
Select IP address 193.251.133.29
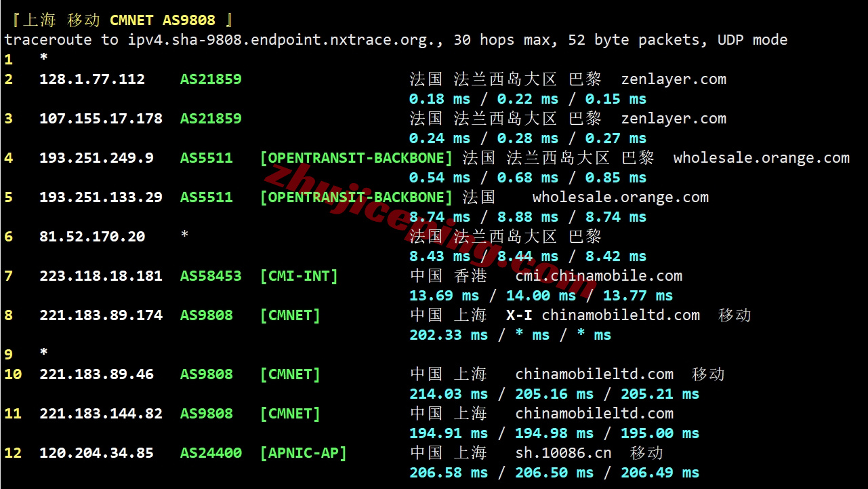(101, 197)
